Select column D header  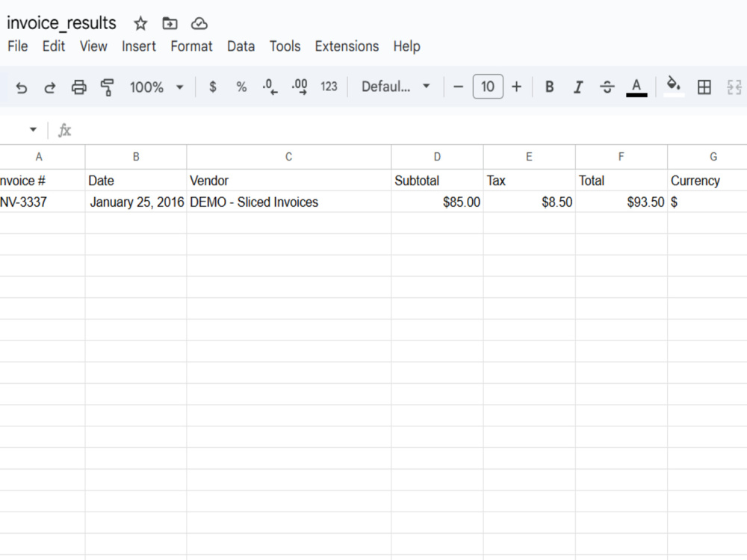[x=437, y=157]
